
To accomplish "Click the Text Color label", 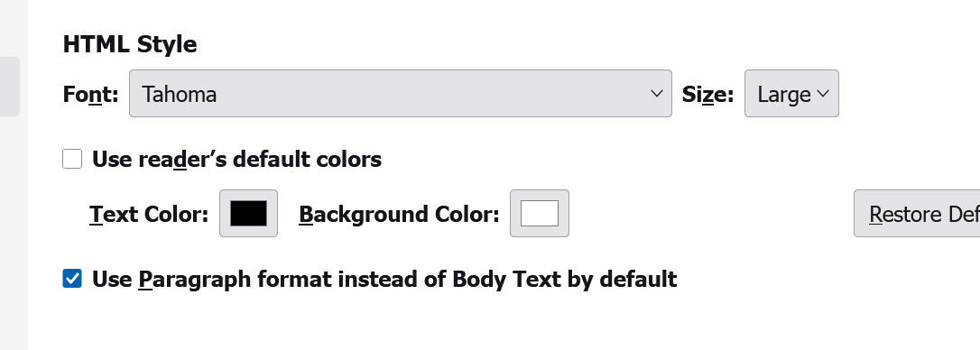I will [x=149, y=215].
